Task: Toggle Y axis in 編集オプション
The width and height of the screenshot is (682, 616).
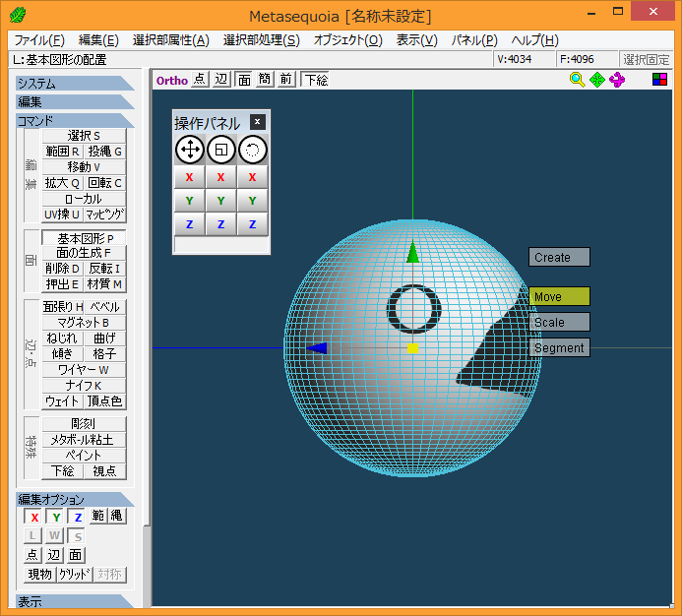Action: click(56, 517)
